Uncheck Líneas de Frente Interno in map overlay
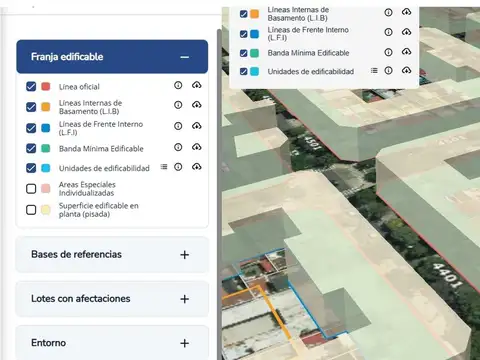The width and height of the screenshot is (480, 360). (244, 34)
